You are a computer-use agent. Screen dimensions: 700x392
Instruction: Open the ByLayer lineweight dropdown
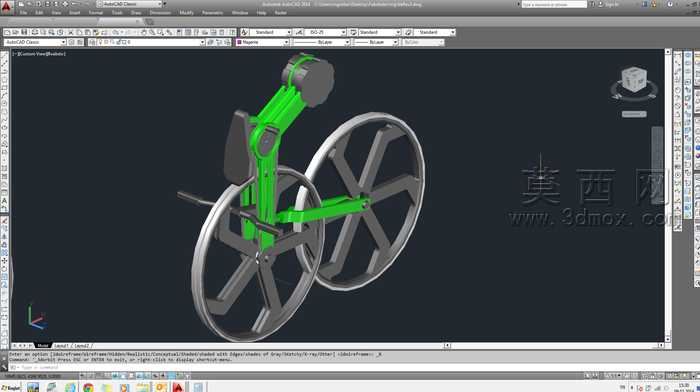pyautogui.click(x=375, y=42)
